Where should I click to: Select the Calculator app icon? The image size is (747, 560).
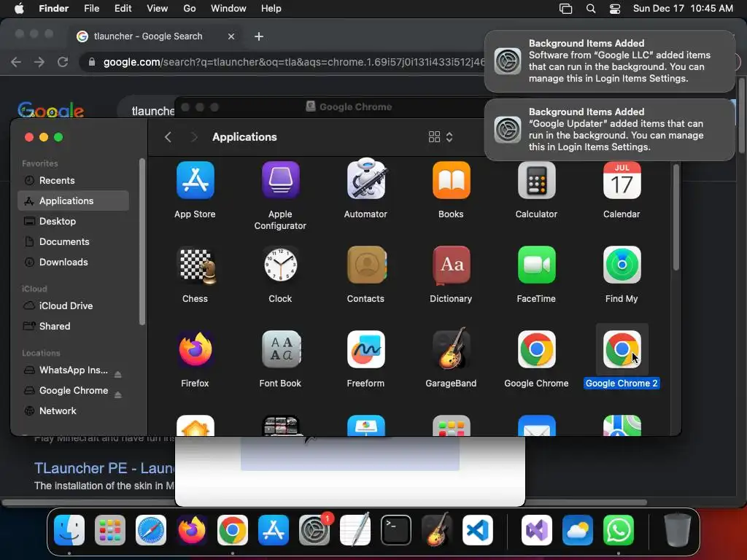click(536, 181)
